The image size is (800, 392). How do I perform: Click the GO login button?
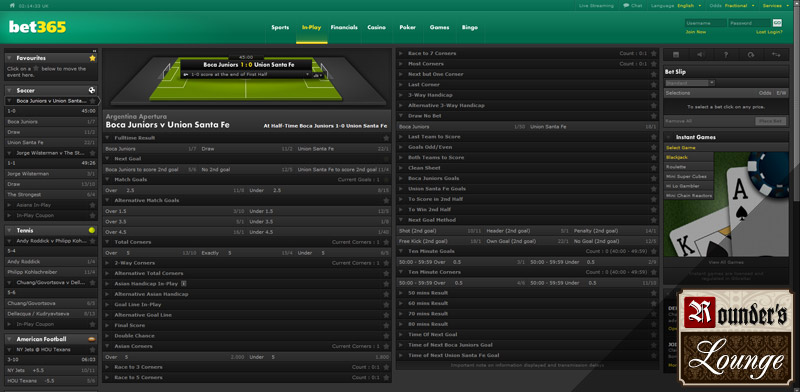coord(777,22)
